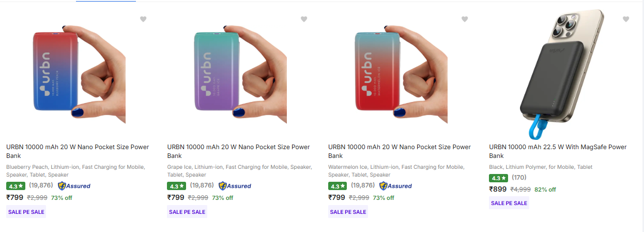Viewport: 644px width, 232px height.
Task: Open the Nano Pocket title above Grape Ice
Action: (x=238, y=151)
